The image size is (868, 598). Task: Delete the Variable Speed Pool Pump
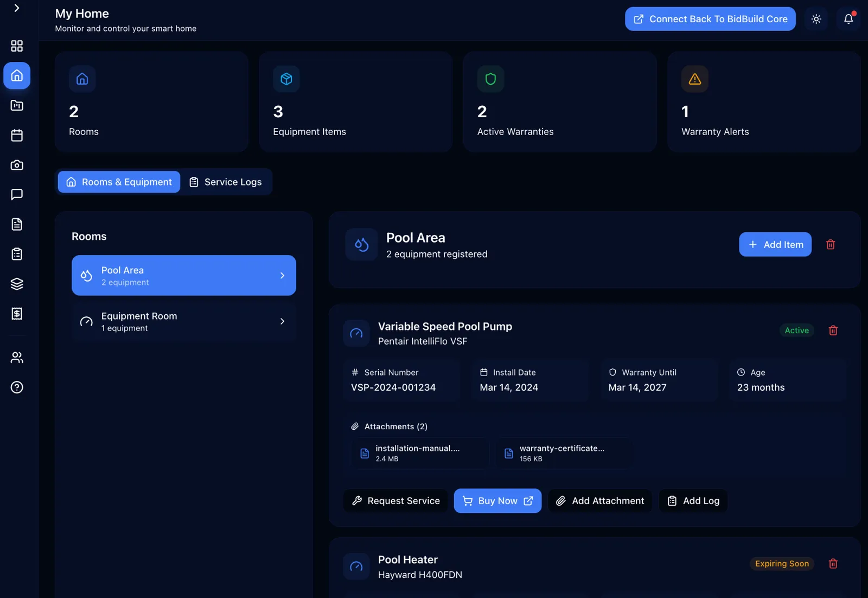click(833, 330)
